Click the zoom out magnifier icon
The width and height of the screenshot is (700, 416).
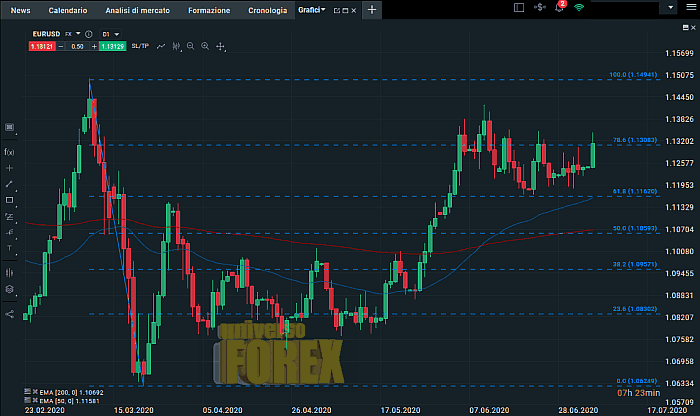[191, 46]
